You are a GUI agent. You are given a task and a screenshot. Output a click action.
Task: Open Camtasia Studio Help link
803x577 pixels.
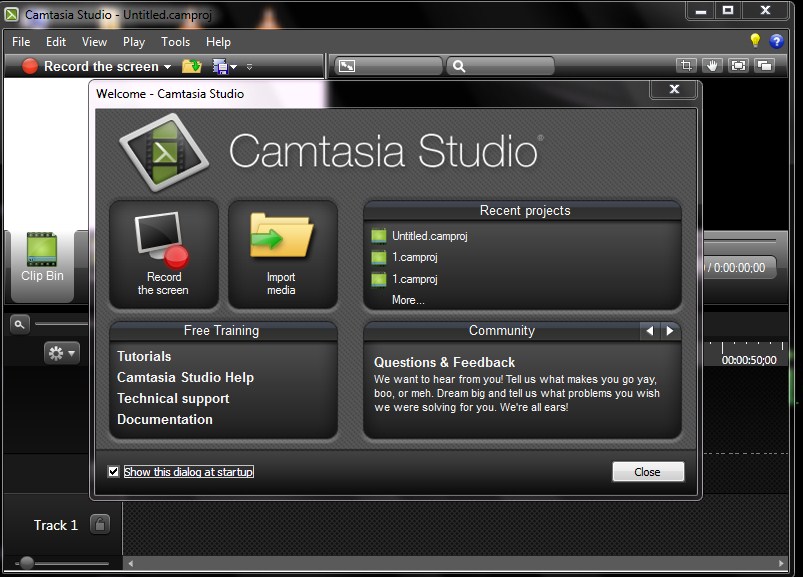click(x=185, y=377)
